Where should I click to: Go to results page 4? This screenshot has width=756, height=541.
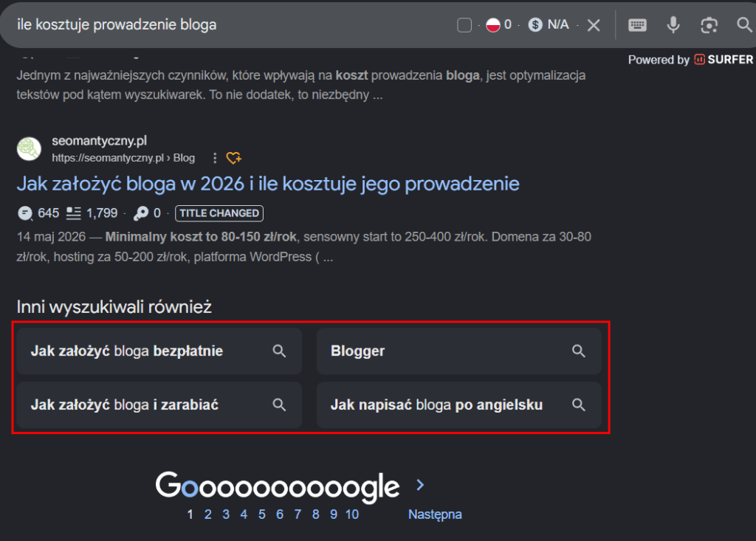[x=244, y=514]
